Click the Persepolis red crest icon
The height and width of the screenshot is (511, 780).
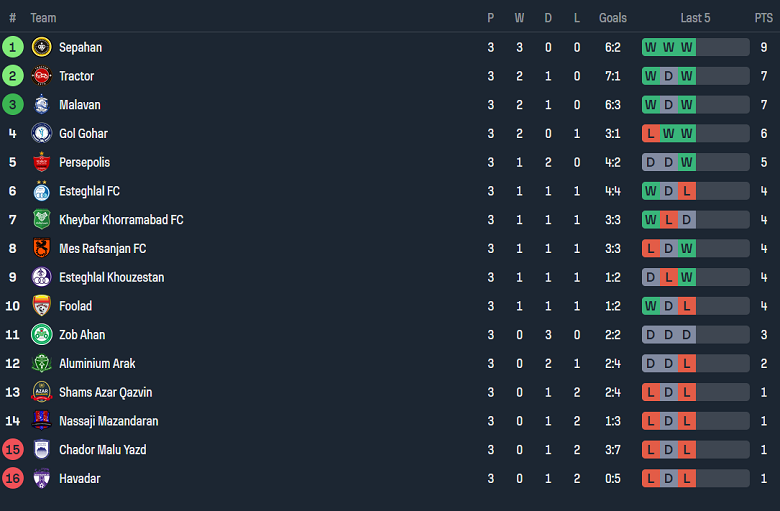click(41, 162)
